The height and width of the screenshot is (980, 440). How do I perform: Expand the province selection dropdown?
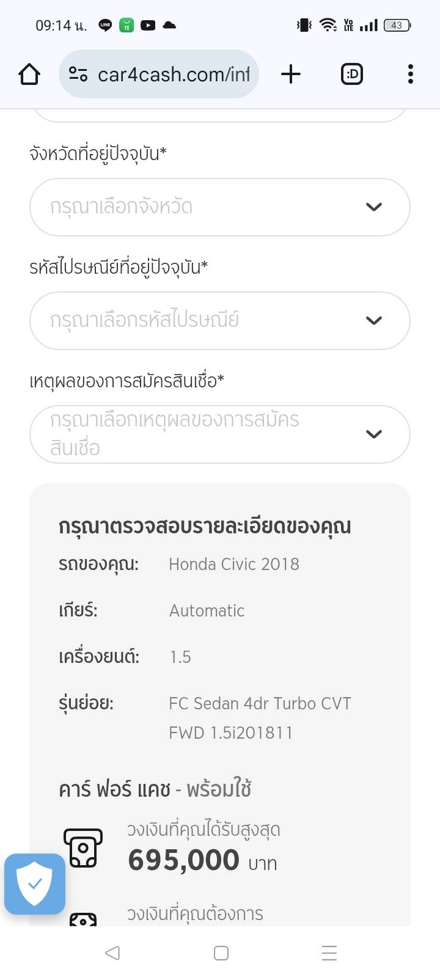(208, 207)
